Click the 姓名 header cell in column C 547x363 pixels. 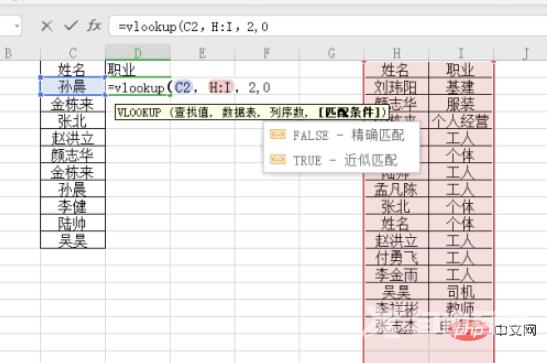pos(73,69)
